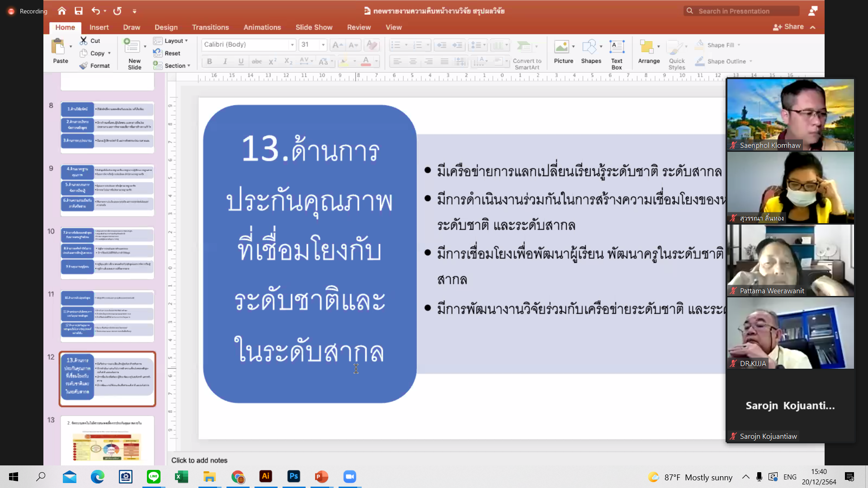
Task: Open Excel from the Windows taskbar
Action: coord(181,477)
